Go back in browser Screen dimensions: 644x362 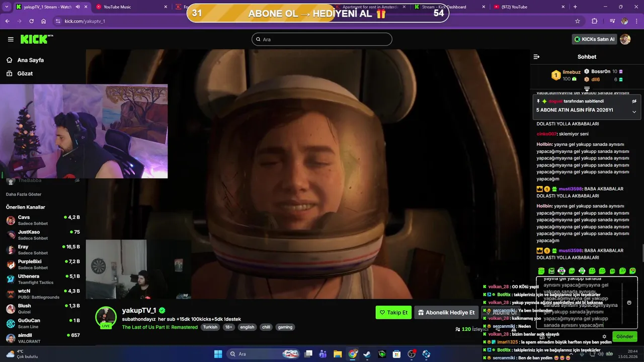(7, 21)
